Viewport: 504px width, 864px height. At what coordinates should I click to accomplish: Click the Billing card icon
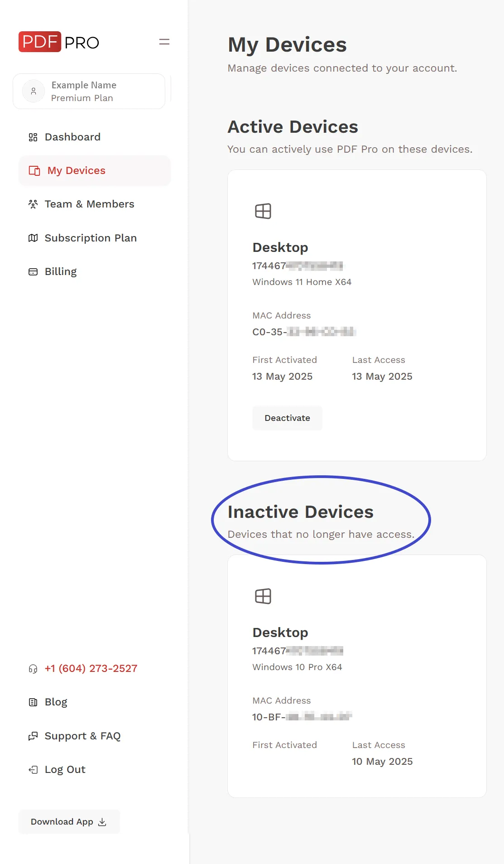click(33, 272)
